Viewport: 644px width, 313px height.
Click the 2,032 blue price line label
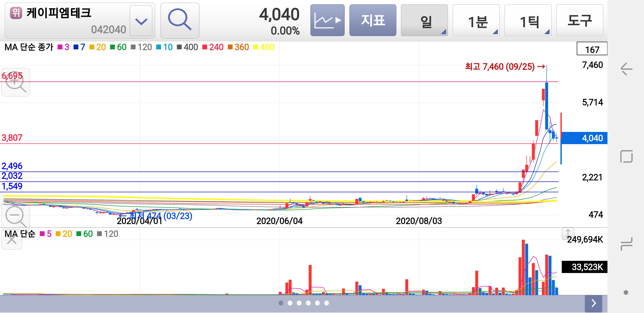pyautogui.click(x=12, y=176)
